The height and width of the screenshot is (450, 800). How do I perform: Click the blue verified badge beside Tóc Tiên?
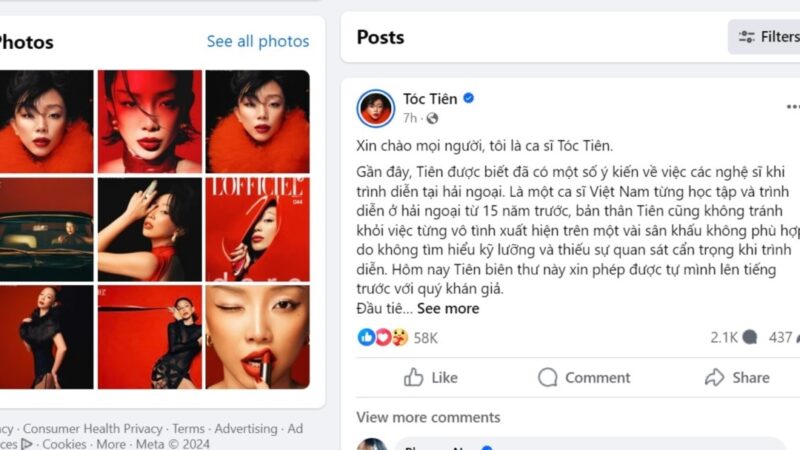point(468,98)
